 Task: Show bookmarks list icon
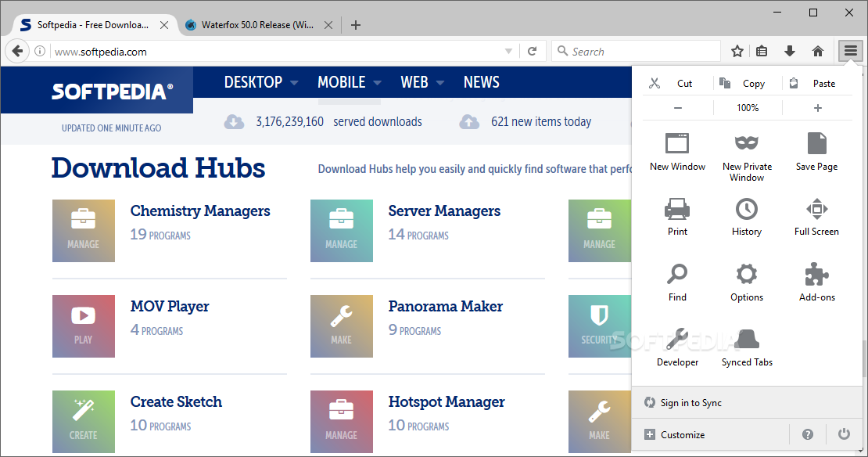[762, 52]
